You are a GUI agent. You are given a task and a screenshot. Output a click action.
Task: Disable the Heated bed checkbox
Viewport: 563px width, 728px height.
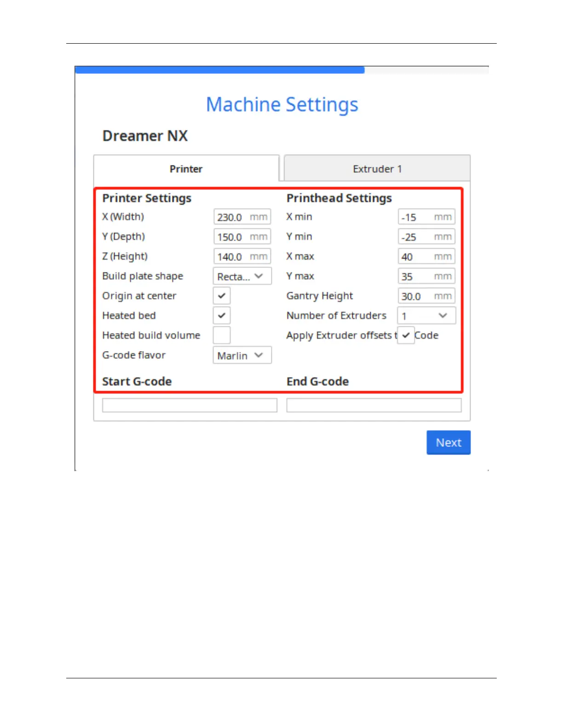tap(222, 315)
